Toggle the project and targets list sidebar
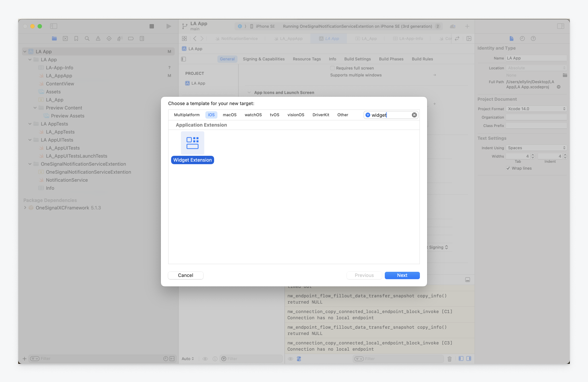The height and width of the screenshot is (382, 588). [184, 59]
